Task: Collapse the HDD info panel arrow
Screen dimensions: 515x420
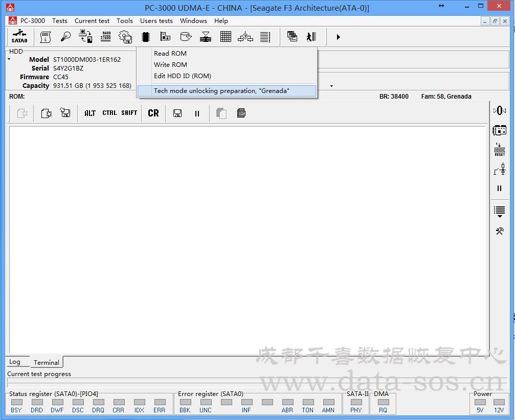Action: (x=9, y=59)
